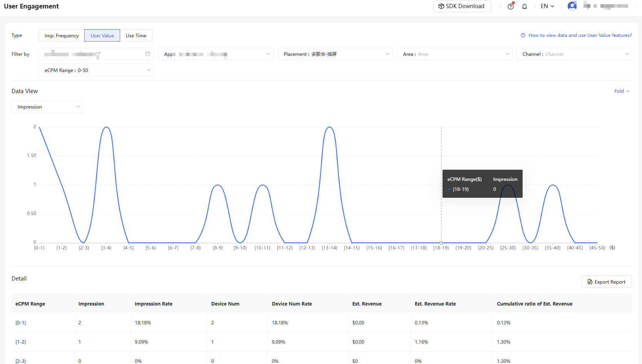This screenshot has height=364, width=642.
Task: Click the help icon beside User Value guide link
Action: coord(523,35)
